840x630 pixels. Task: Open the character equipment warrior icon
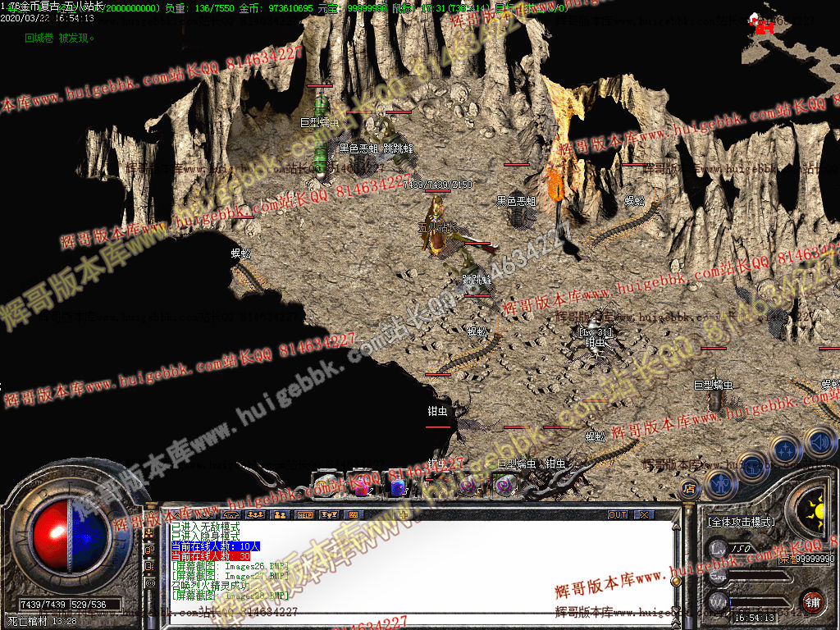point(722,484)
